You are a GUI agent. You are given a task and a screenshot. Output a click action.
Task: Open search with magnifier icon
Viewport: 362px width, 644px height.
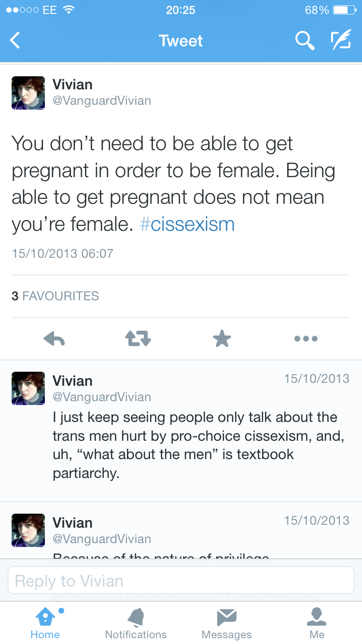coord(305,41)
